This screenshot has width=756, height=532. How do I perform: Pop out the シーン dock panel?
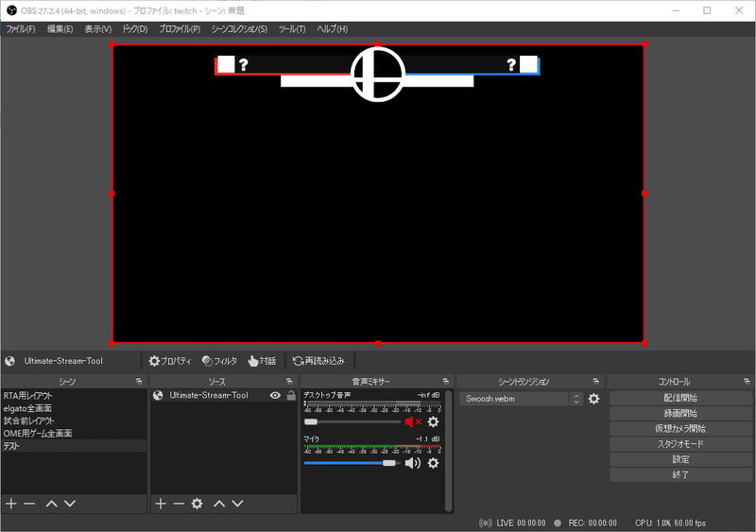pos(139,382)
